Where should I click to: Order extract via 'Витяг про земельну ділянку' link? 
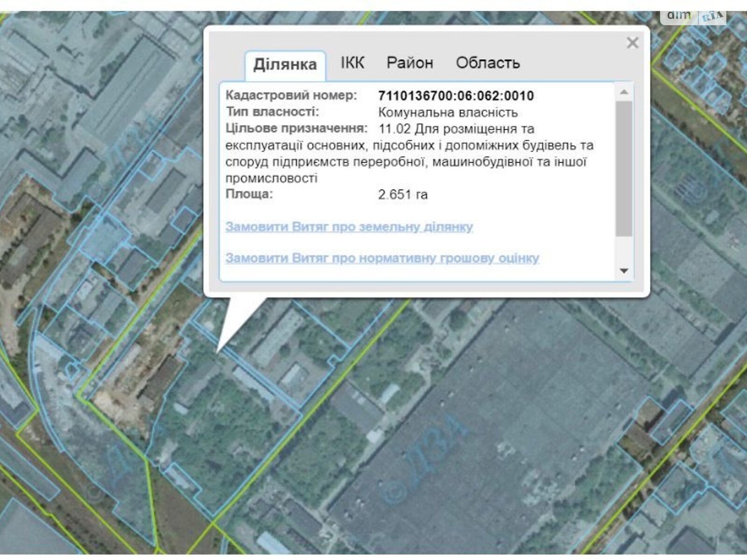coord(349,227)
